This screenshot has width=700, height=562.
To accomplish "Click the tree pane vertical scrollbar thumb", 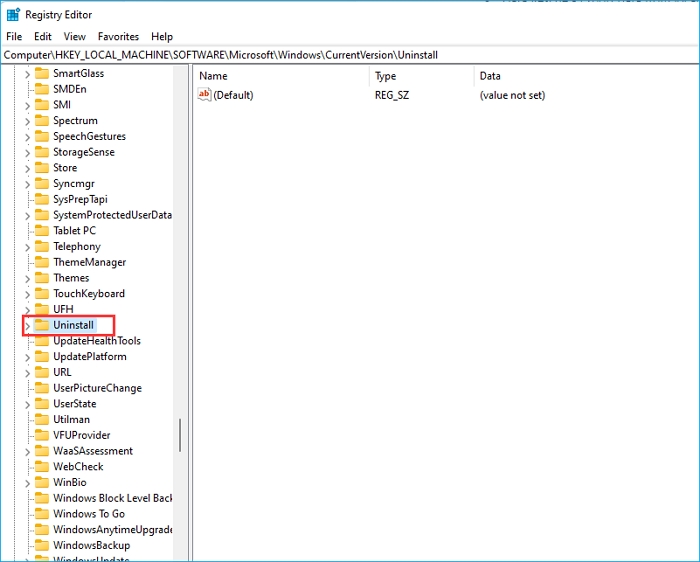I will 180,435.
